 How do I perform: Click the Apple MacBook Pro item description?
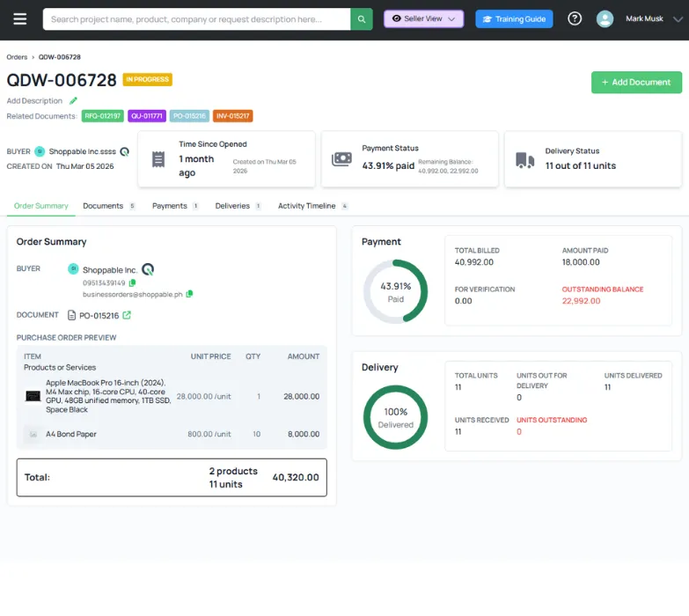[108, 396]
